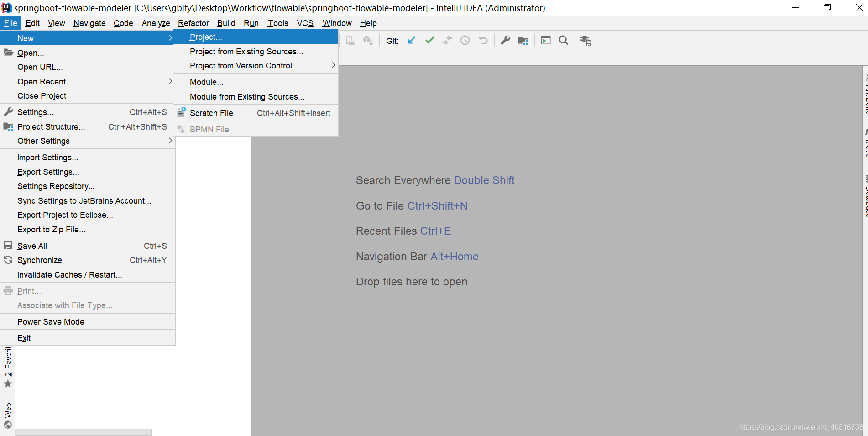Expand the Open Recent submenu arrow
This screenshot has height=436, width=868.
[170, 81]
